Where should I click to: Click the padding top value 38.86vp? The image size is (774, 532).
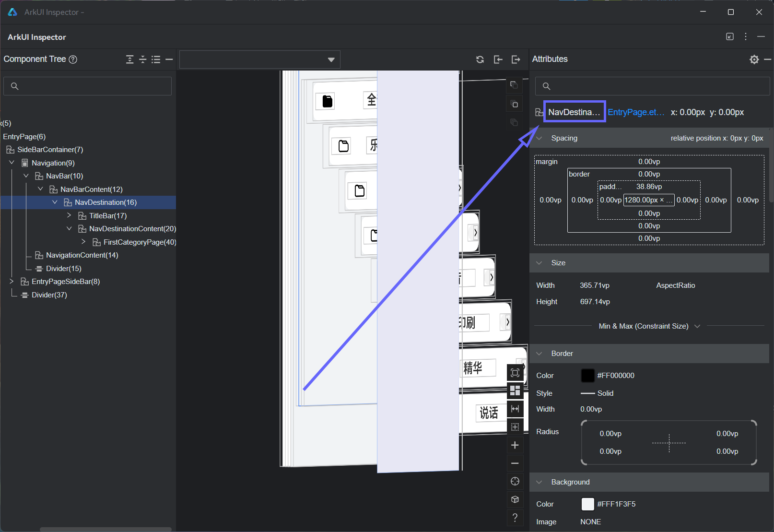(649, 187)
